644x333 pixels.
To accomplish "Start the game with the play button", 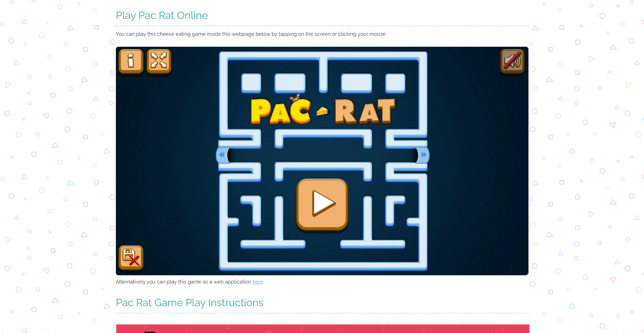I will pos(322,204).
